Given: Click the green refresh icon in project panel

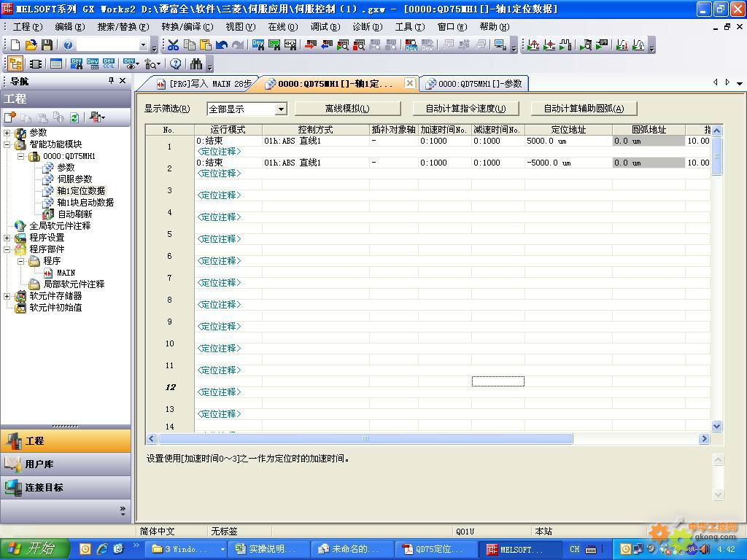Looking at the screenshot, I should tap(74, 117).
